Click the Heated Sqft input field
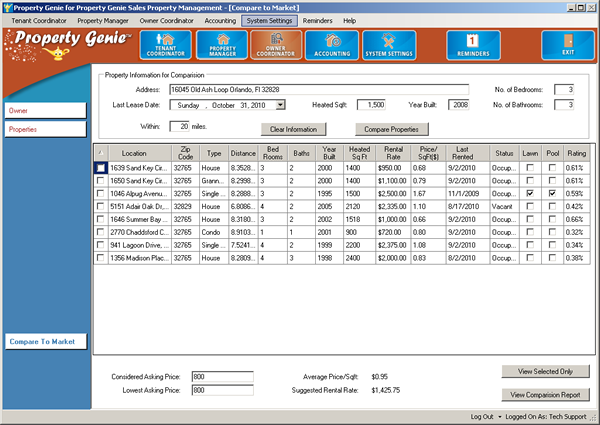This screenshot has width=600, height=425. click(x=371, y=105)
